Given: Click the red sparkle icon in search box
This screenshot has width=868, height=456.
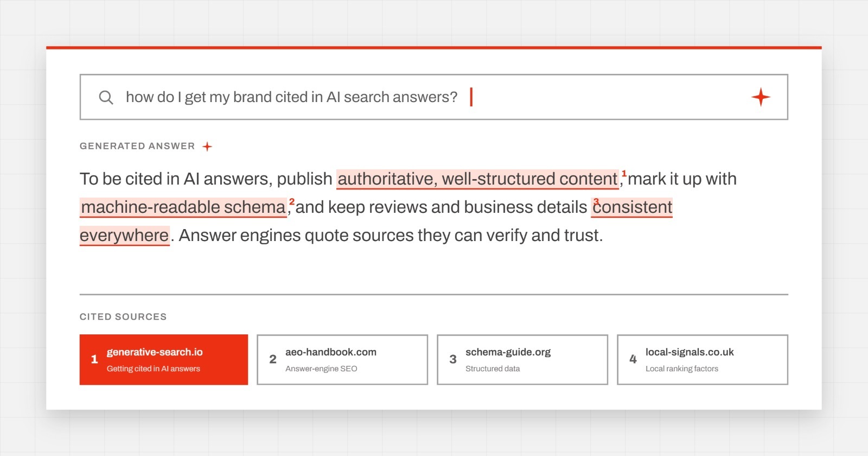Looking at the screenshot, I should 761,97.
